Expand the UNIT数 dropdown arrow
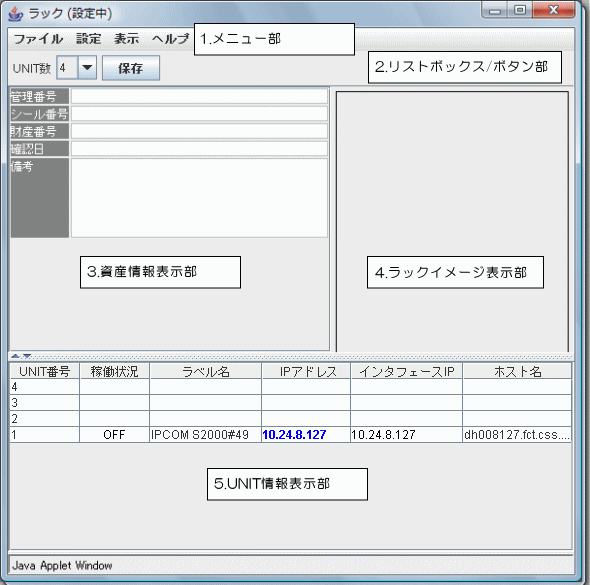 87,68
